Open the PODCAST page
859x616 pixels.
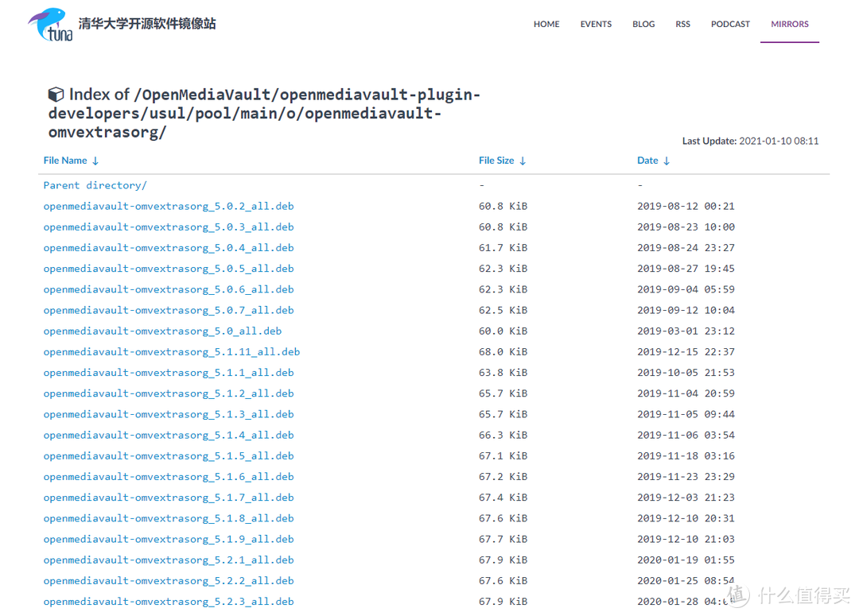point(730,24)
